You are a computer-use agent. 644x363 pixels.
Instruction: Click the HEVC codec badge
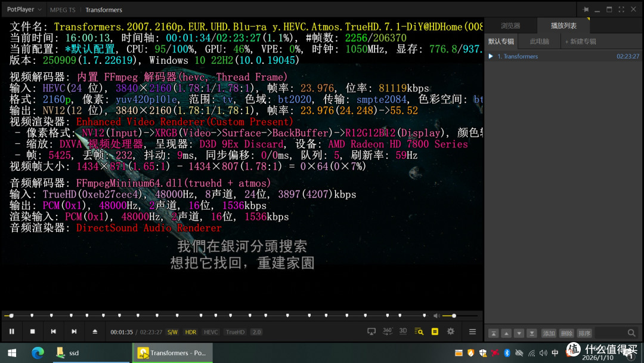pos(210,332)
